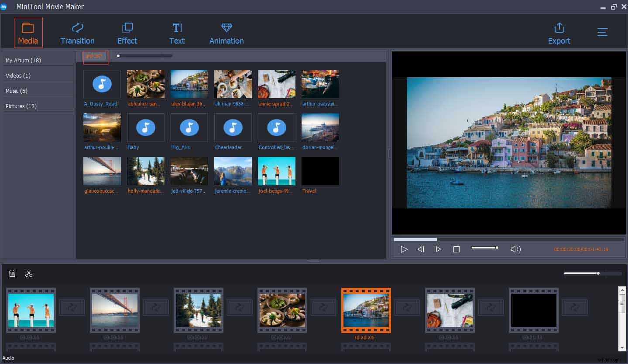Select Music (5) category in sidebar

click(17, 91)
